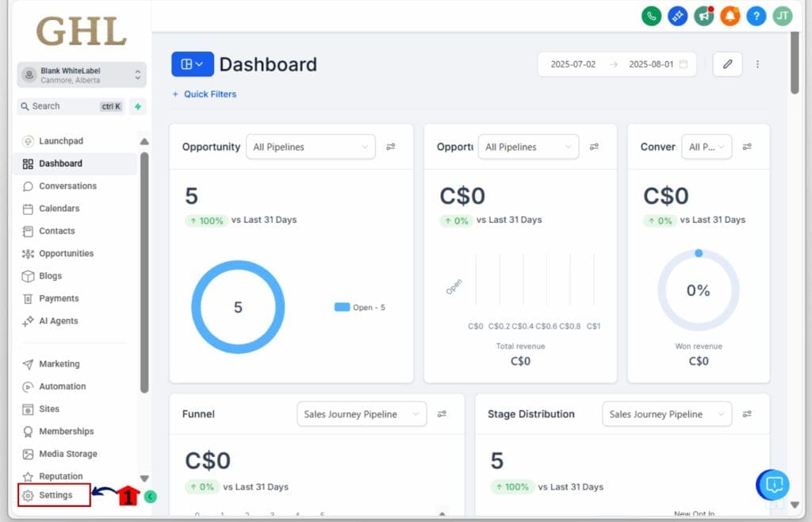This screenshot has width=812, height=522.
Task: Open the Funnel Sales Journey Pipeline dropdown
Action: pyautogui.click(x=362, y=414)
